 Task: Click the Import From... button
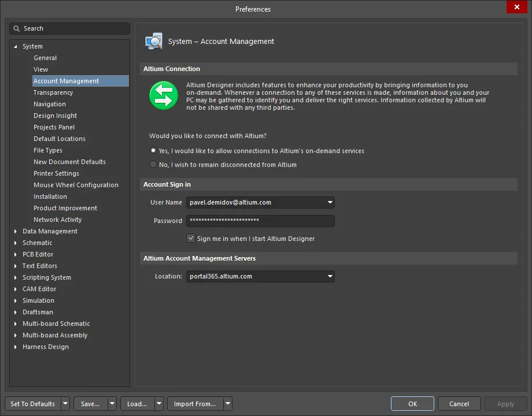(x=195, y=404)
